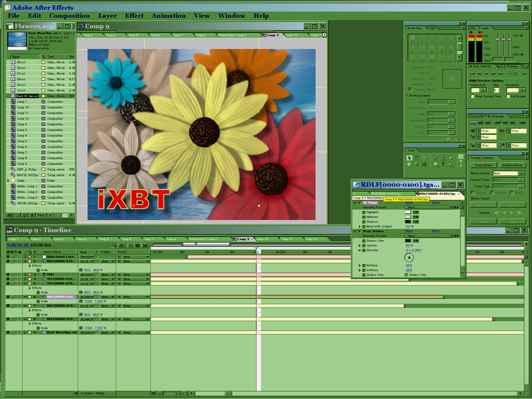Toggle visibility of the iXBT text layer
The height and width of the screenshot is (399, 532).
8,274
